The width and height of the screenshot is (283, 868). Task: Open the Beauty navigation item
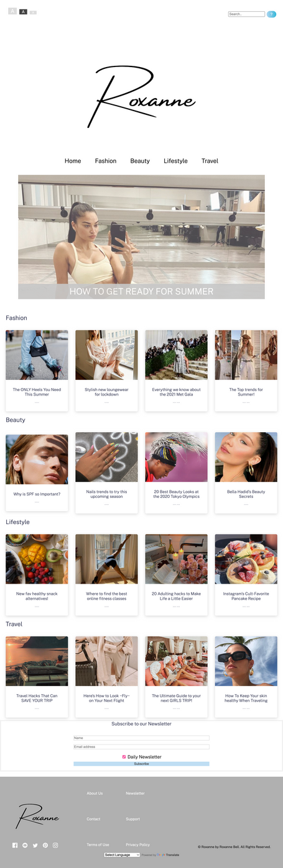point(140,161)
